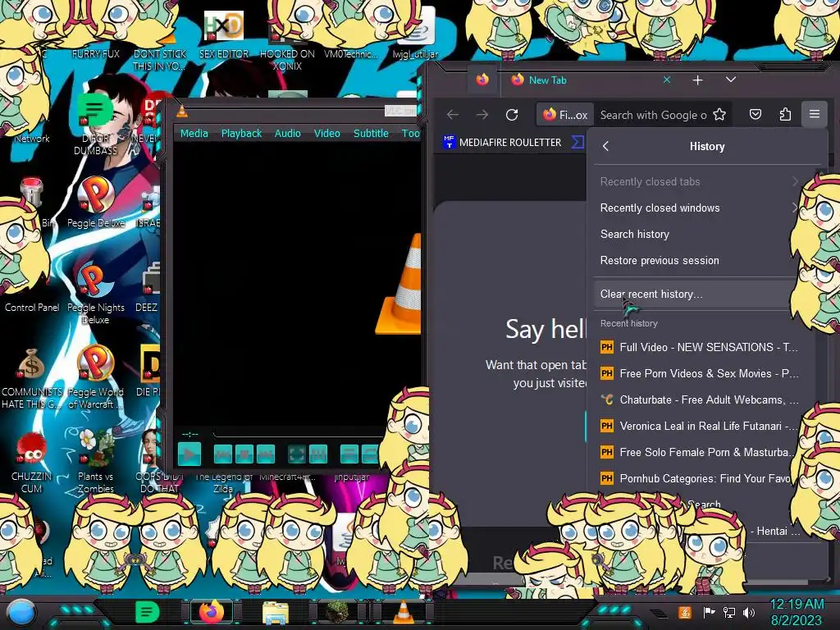Open Peggle World of Warcraft icon

95,377
